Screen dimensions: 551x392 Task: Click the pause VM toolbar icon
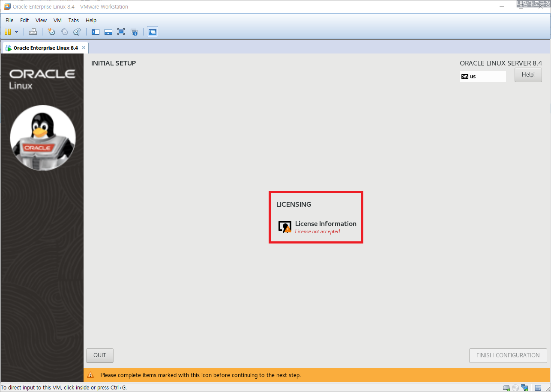[8, 32]
